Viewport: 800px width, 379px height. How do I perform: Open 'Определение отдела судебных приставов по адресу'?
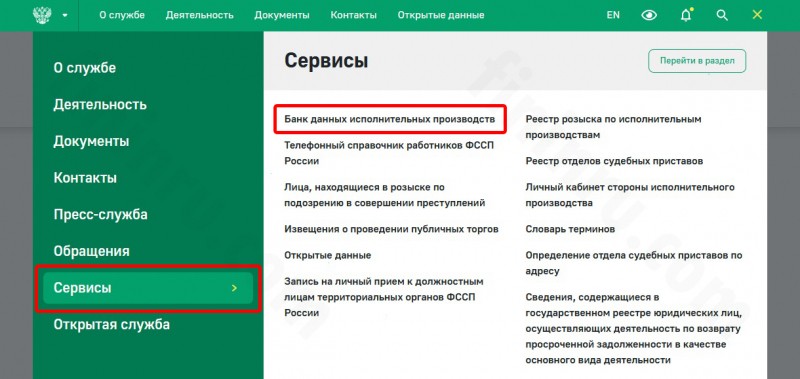634,263
